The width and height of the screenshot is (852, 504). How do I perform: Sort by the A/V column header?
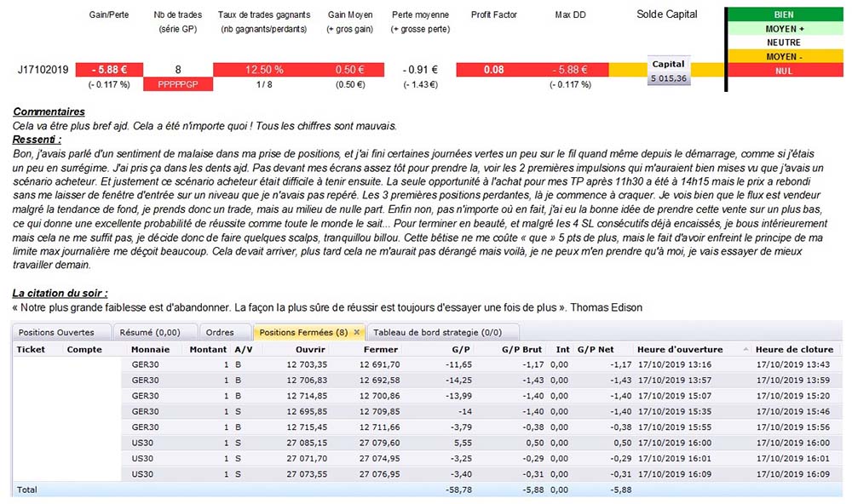coord(244,349)
